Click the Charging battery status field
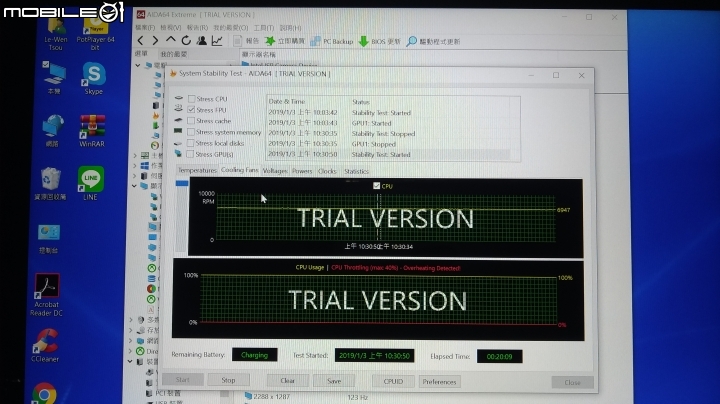Screen dimensions: 720x404 point(254,355)
